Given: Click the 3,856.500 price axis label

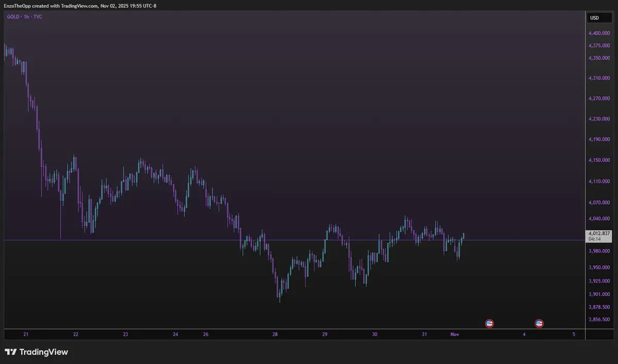Looking at the screenshot, I should point(598,319).
